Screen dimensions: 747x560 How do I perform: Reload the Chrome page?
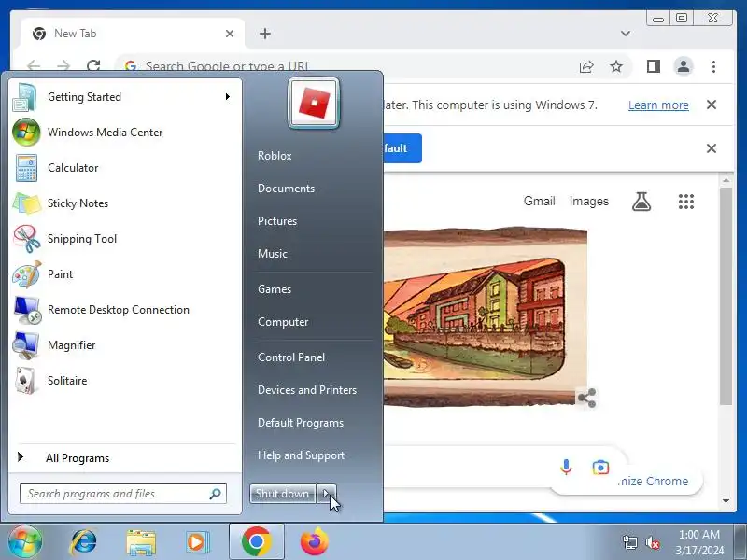click(x=93, y=66)
